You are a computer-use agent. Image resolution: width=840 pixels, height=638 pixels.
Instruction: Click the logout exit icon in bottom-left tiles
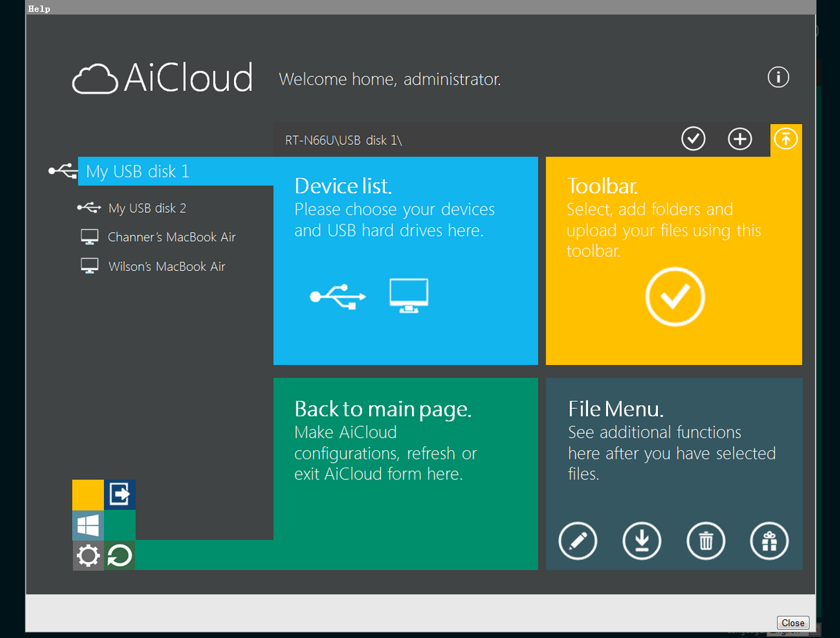120,495
